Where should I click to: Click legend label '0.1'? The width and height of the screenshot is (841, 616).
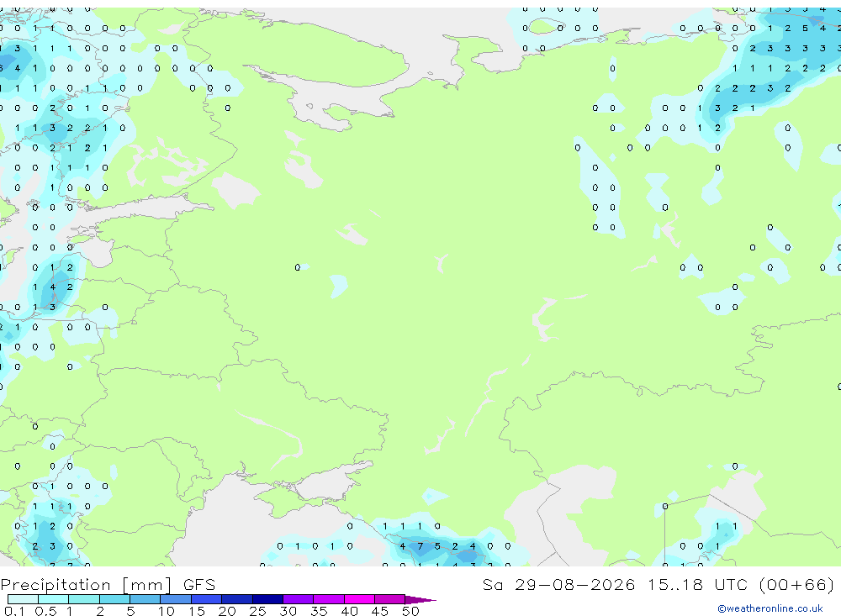pyautogui.click(x=14, y=611)
